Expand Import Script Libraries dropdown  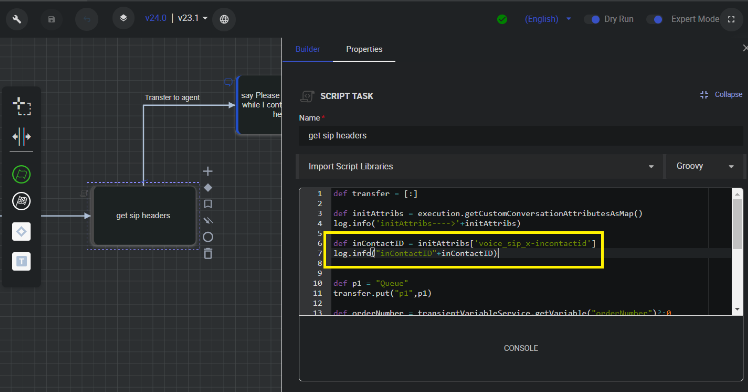[480, 166]
